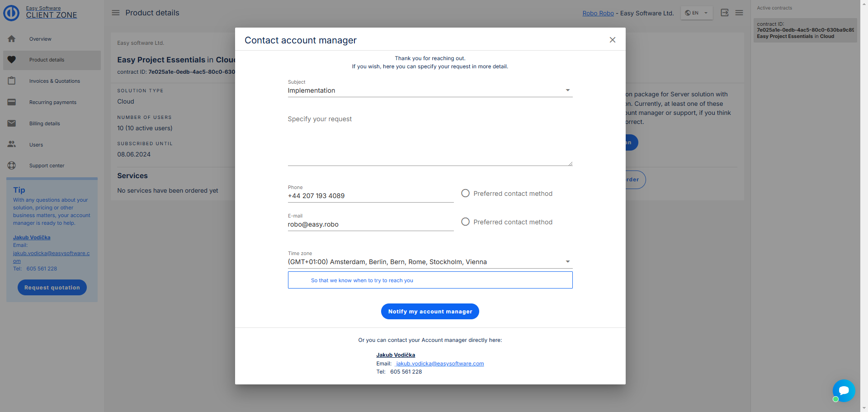
Task: Select Phone as preferred contact method
Action: 465,193
